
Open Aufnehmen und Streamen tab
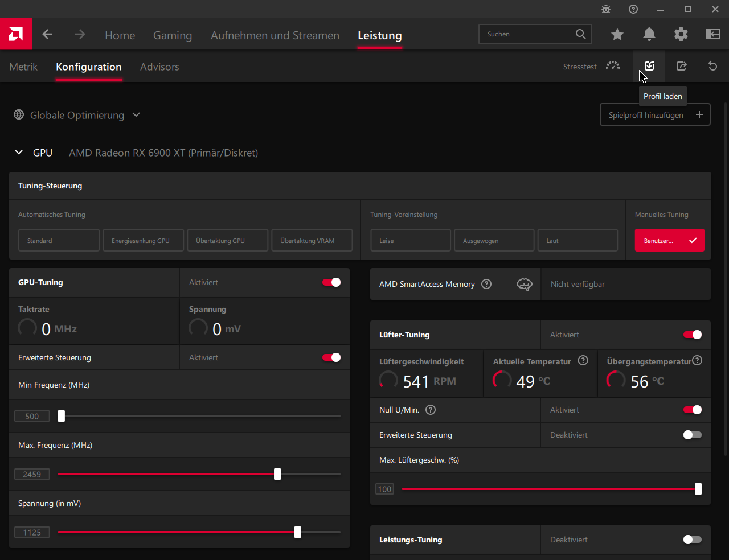tap(275, 35)
